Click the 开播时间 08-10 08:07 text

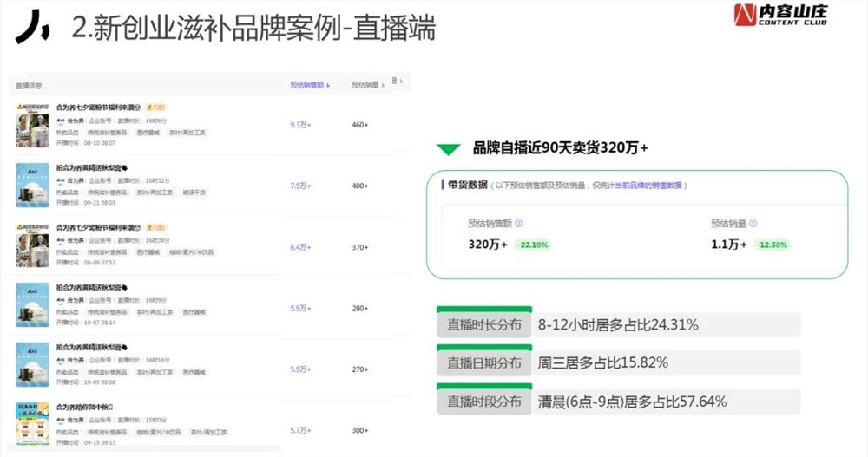[86, 143]
